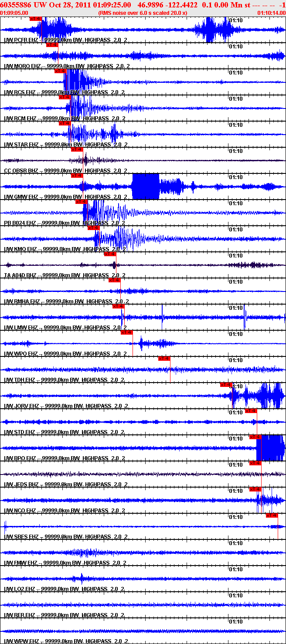Select the UW JORV EHZ station label
Screen dimensions: 286x644
click(65, 406)
